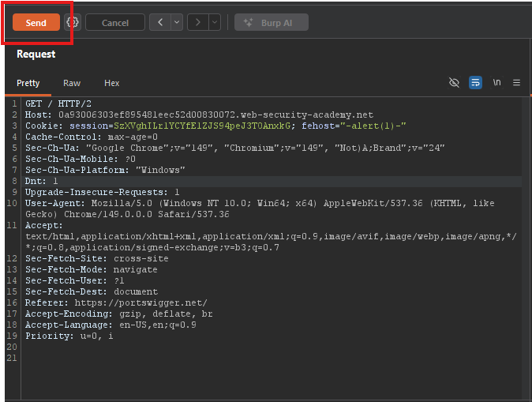Click the Referer https://portswigger.net/ value

pos(140,302)
